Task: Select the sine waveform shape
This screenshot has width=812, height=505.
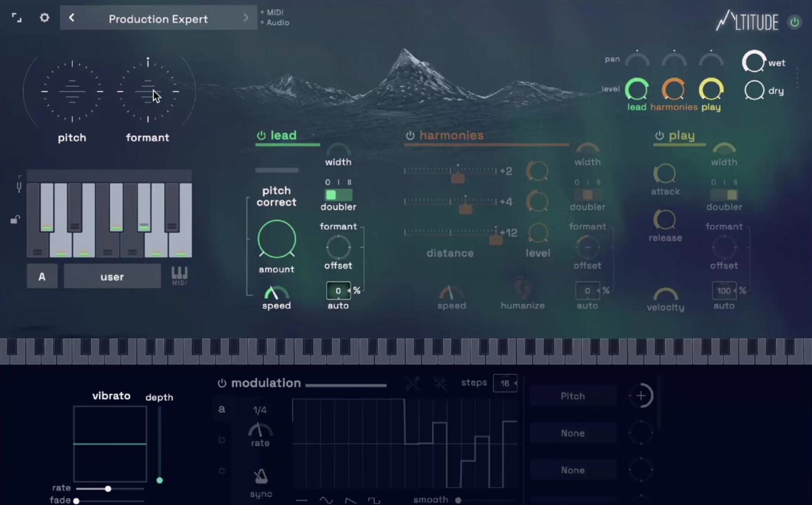Action: point(326,501)
